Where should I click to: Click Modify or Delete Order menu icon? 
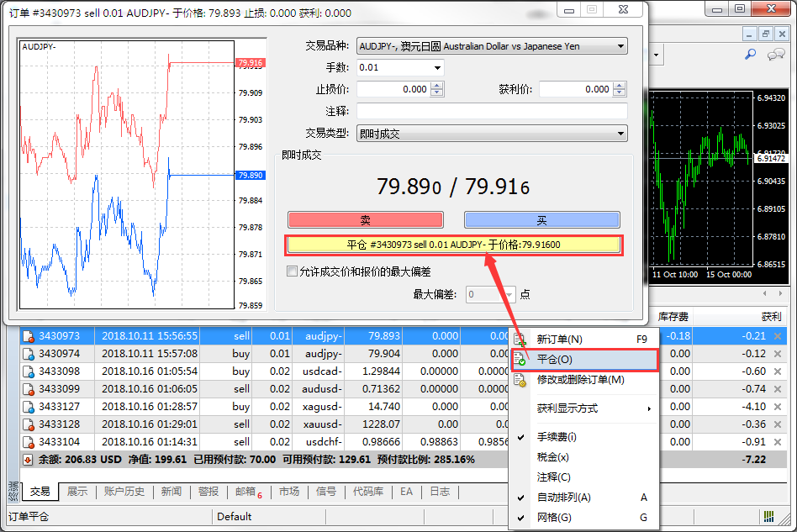point(521,380)
